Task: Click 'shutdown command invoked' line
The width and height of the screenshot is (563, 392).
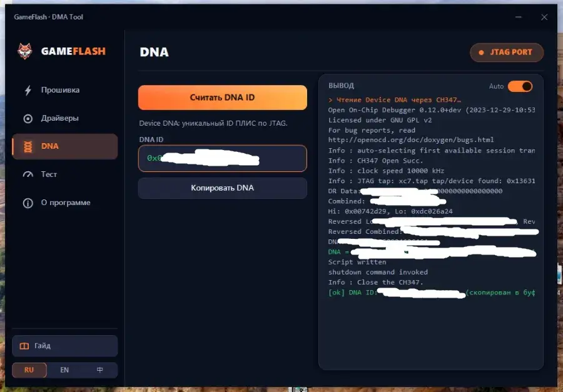Action: click(378, 272)
